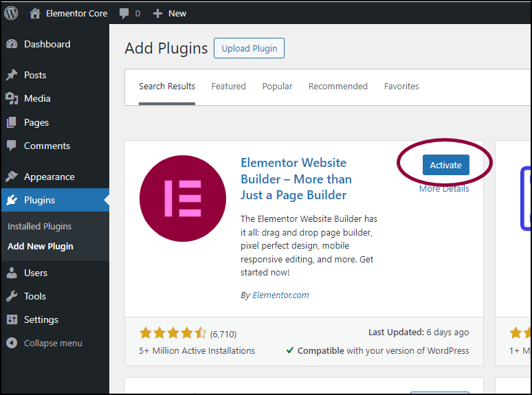532x395 pixels.
Task: Click the comments bubble icon in admin bar
Action: point(124,13)
